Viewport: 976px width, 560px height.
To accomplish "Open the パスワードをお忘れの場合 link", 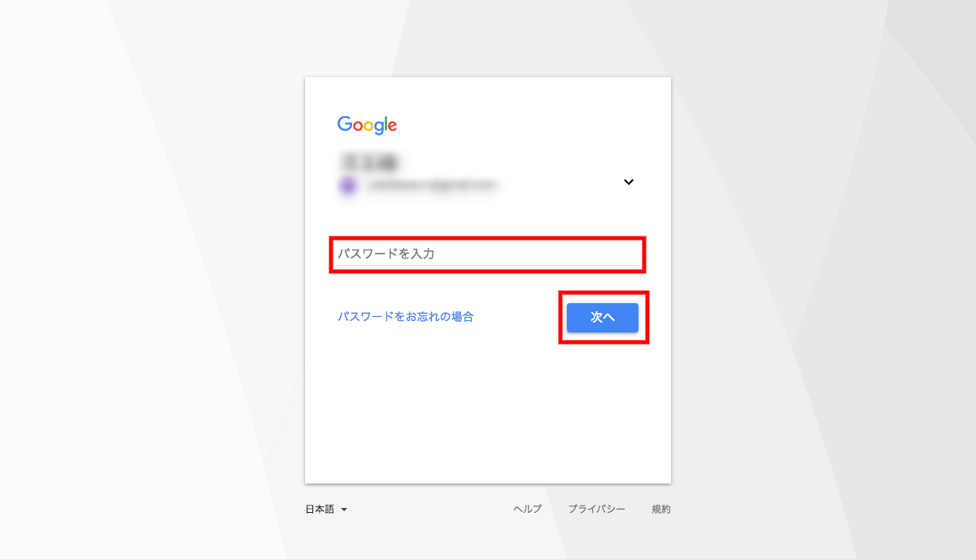I will point(406,317).
